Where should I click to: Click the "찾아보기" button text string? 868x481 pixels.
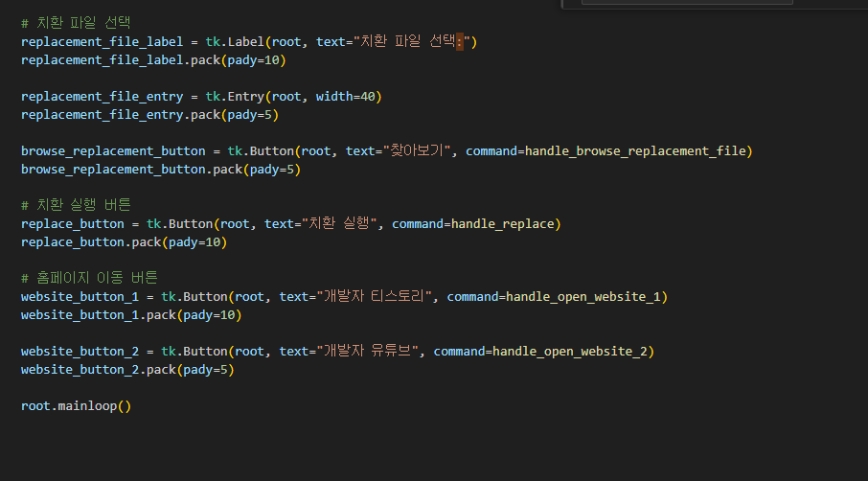417,150
